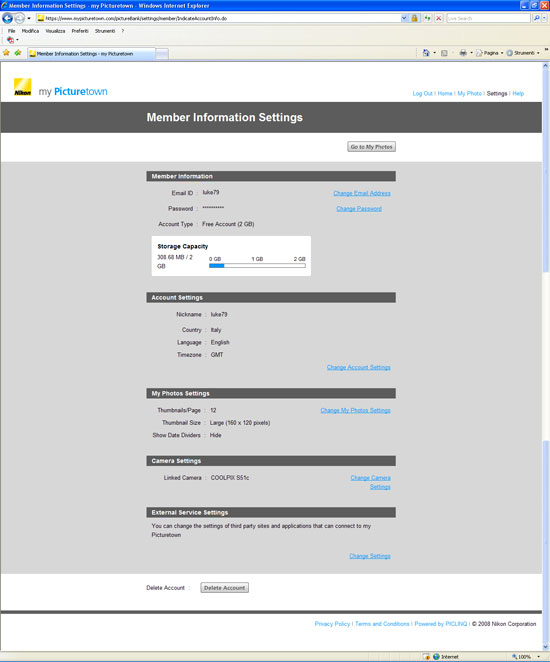The image size is (550, 662).
Task: Click the scrollbar down arrow
Action: (546, 647)
